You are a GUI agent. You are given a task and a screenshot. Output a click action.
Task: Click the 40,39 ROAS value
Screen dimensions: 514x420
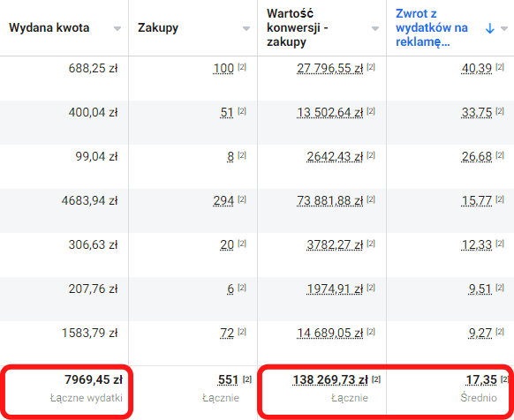click(x=477, y=68)
